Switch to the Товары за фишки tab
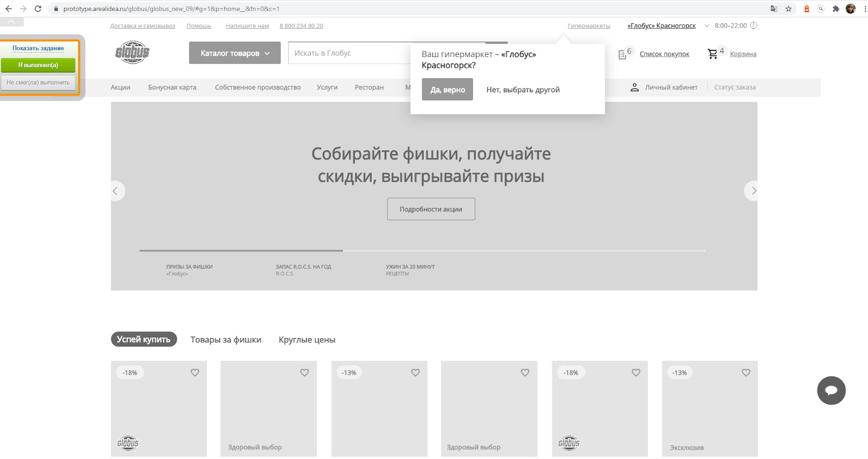Screen dimensions: 868x459 226,340
